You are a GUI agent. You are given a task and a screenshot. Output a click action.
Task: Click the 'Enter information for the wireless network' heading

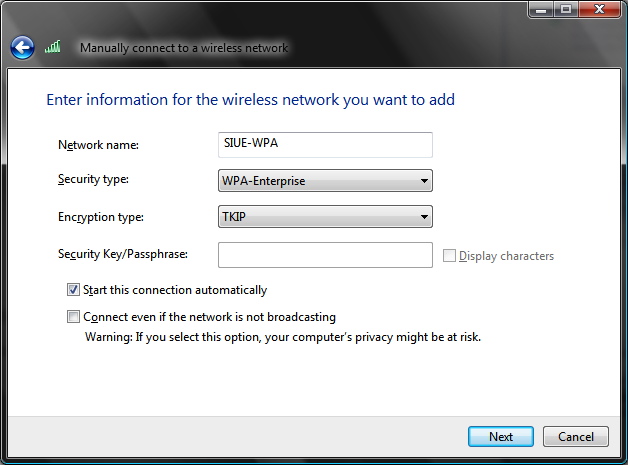click(251, 100)
